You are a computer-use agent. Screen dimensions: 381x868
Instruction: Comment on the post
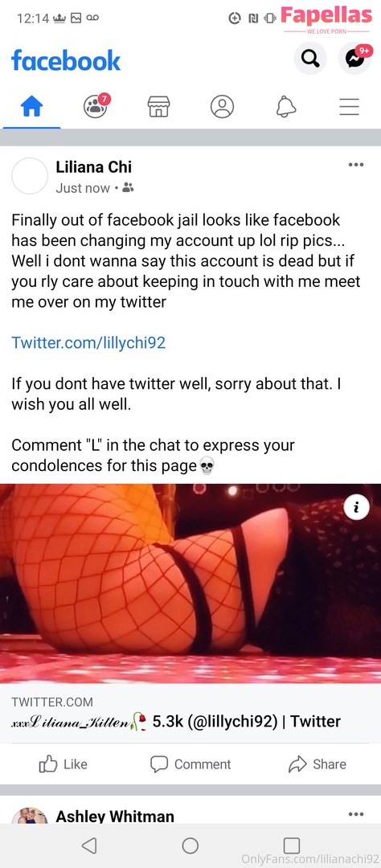[x=190, y=764]
